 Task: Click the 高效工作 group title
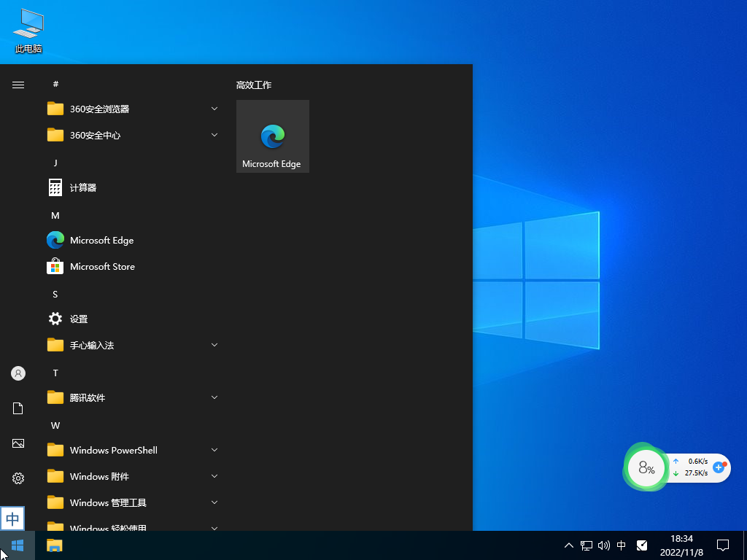pos(254,85)
